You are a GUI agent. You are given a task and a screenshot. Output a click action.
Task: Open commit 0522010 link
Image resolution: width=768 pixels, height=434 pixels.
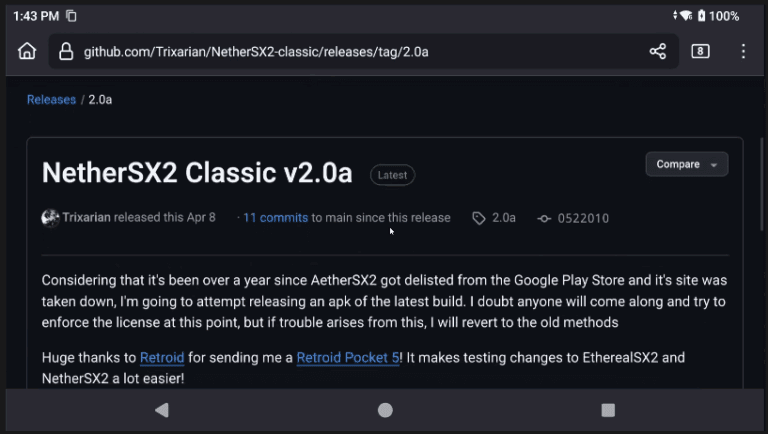coord(583,218)
